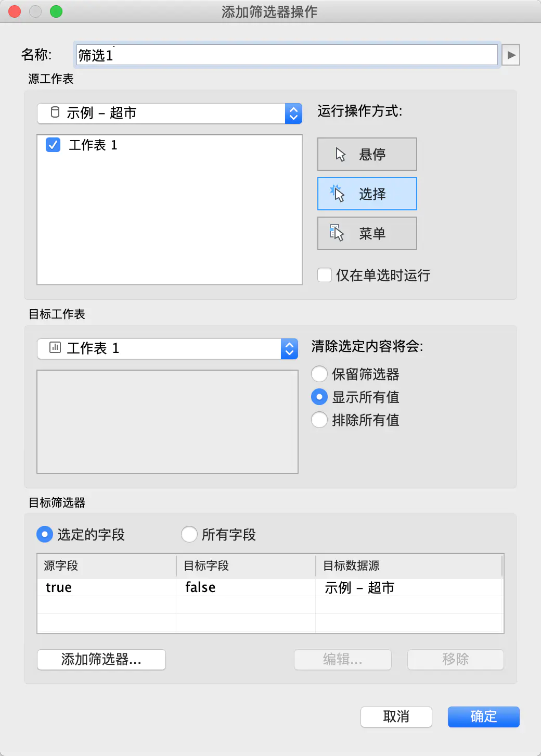The image size is (541, 756).
Task: Click the 源字段 column header
Action: point(107,565)
